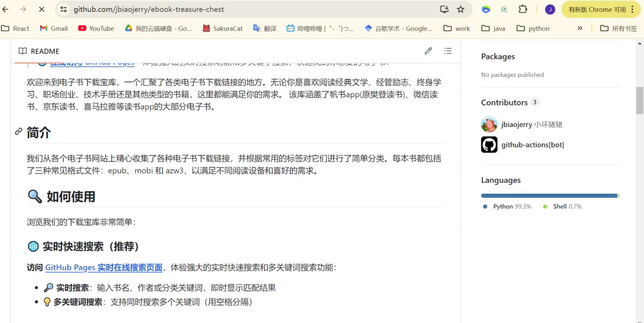Open the 所有书签 all bookmarks folder
This screenshot has height=323, width=644.
click(x=618, y=29)
